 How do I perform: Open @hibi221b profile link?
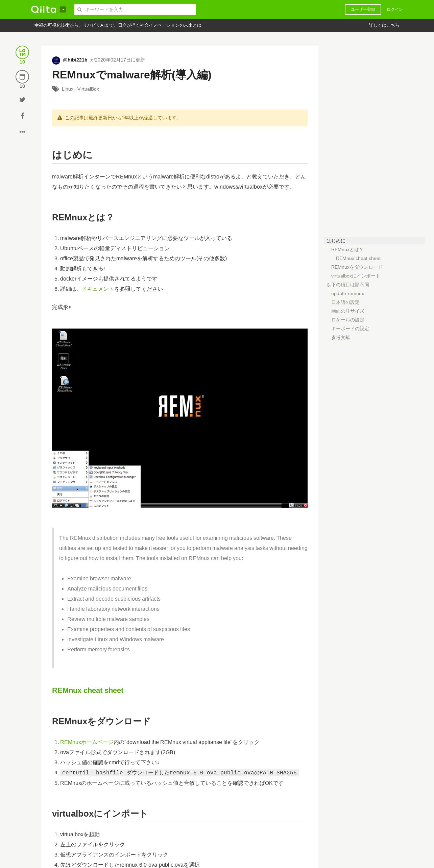[x=75, y=60]
